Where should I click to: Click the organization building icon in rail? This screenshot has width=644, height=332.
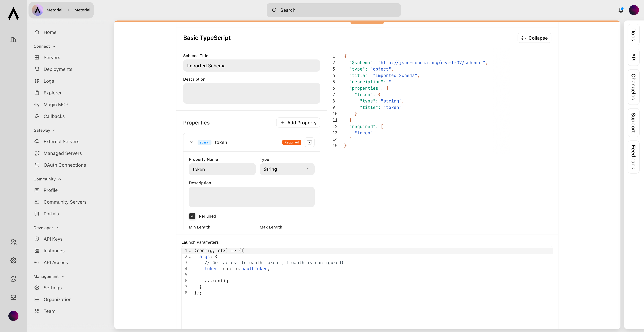tap(13, 39)
